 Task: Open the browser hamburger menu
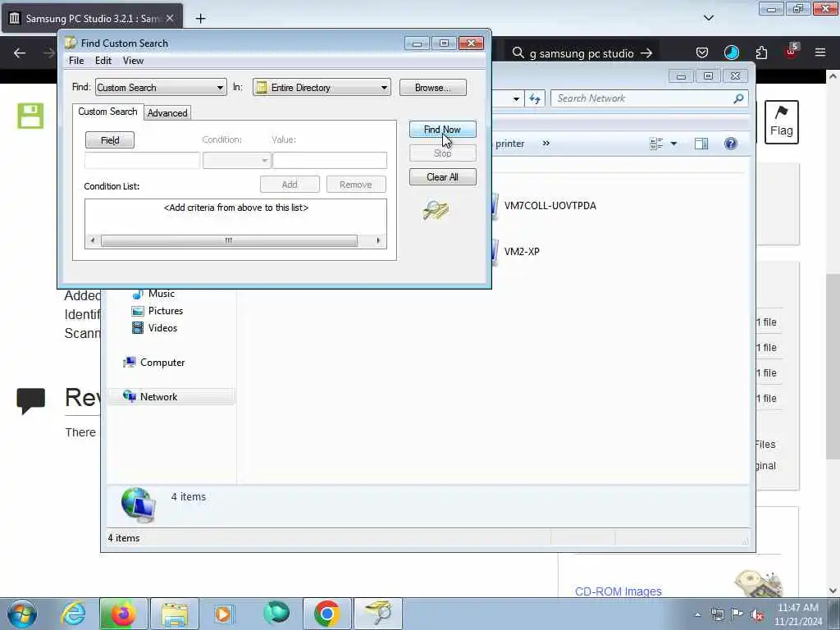(x=820, y=52)
